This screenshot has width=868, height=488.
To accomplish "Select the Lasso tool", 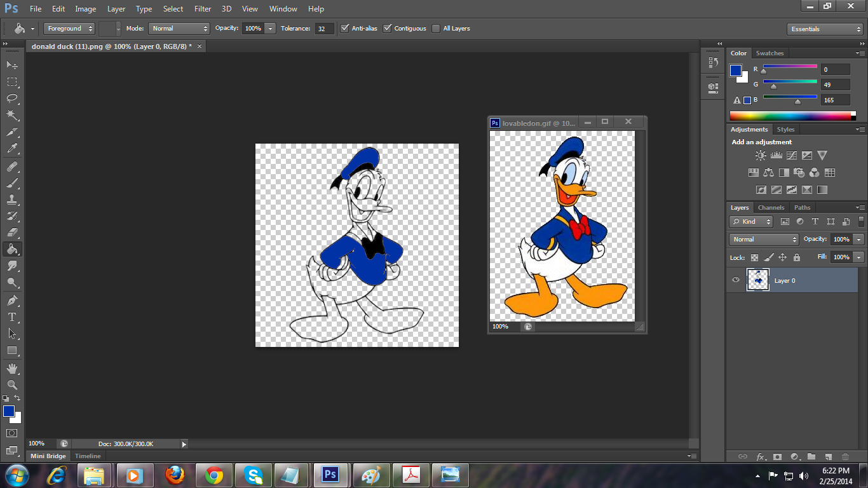I will tap(12, 98).
